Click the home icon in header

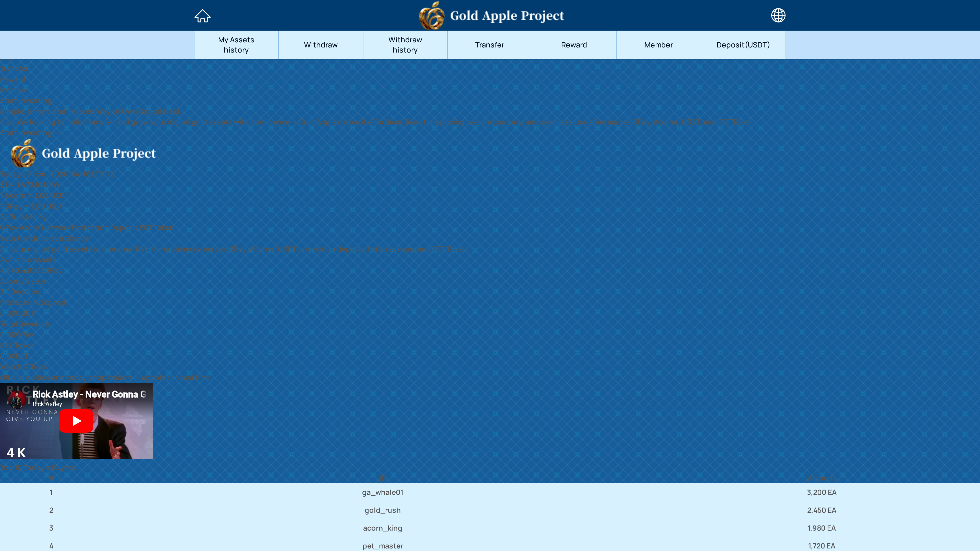(x=202, y=16)
